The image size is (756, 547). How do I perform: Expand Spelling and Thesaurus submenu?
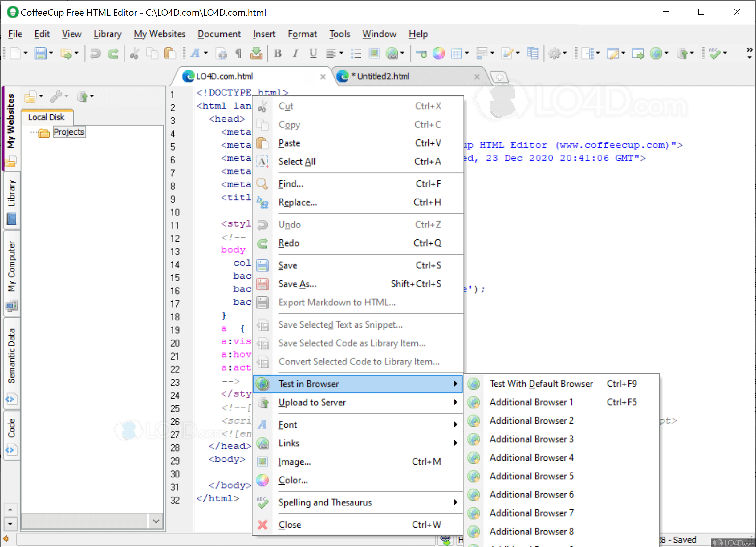[x=358, y=502]
